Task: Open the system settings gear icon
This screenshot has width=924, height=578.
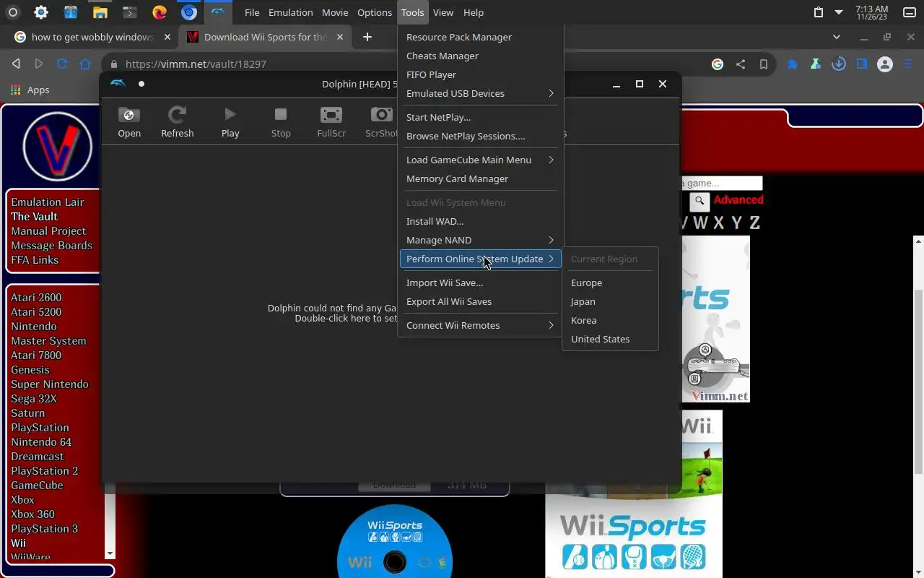Action: [x=41, y=12]
